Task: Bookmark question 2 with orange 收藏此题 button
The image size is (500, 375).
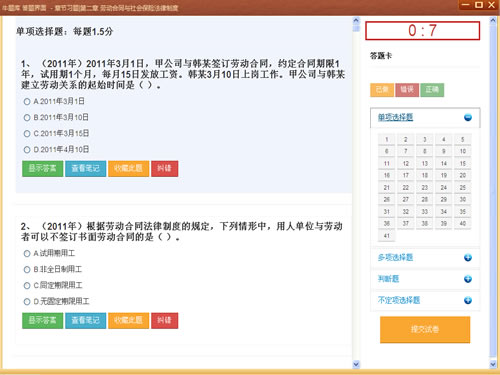Action: point(128,320)
